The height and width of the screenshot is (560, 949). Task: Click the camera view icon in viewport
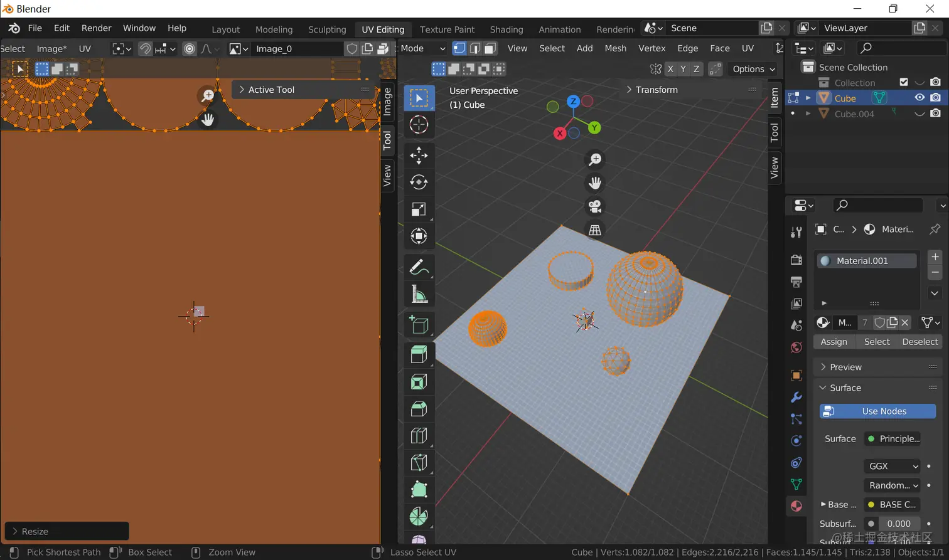click(594, 206)
